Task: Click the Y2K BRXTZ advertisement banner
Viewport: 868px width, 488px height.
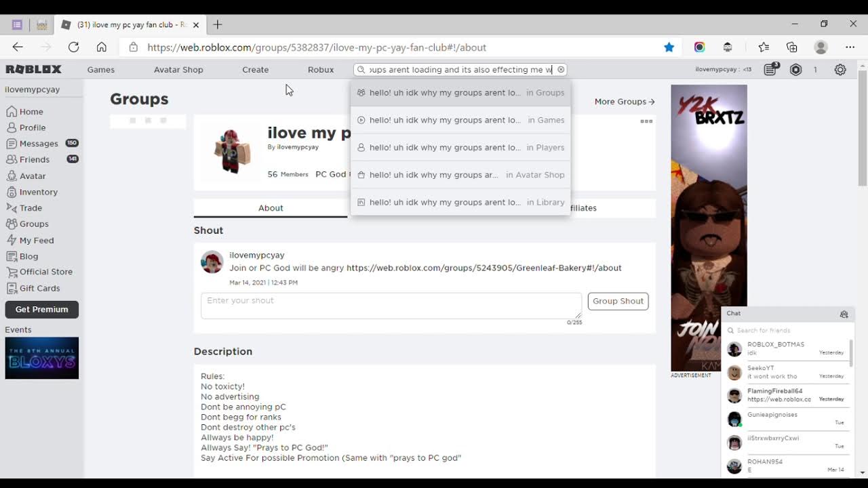Action: click(x=709, y=228)
